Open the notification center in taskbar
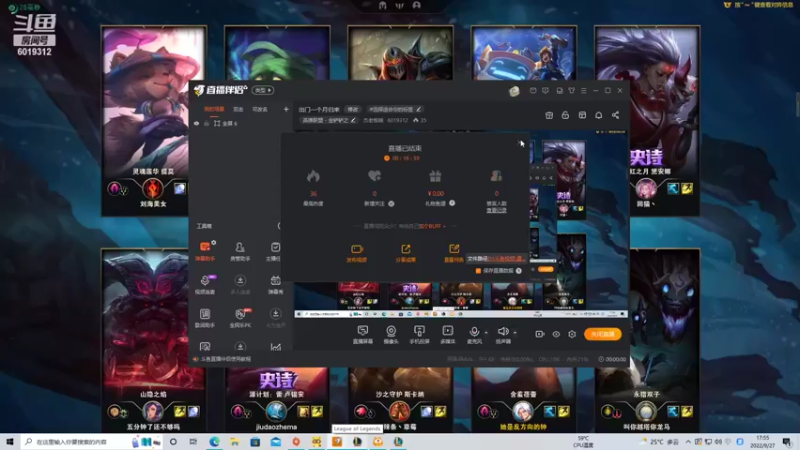Screen dimensions: 800x450 click(786, 442)
